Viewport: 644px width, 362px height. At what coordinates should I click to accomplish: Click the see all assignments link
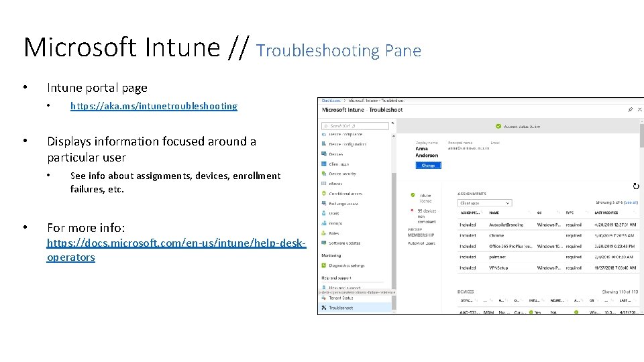(631, 202)
